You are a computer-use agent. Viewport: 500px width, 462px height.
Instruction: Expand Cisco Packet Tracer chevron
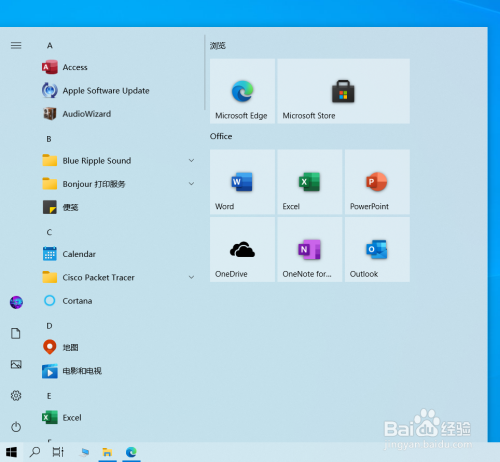[191, 277]
